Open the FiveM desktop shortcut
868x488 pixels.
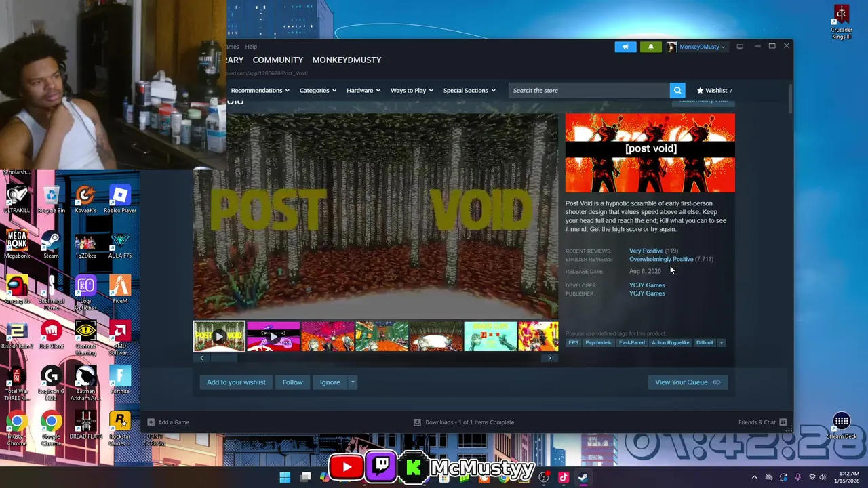click(120, 290)
